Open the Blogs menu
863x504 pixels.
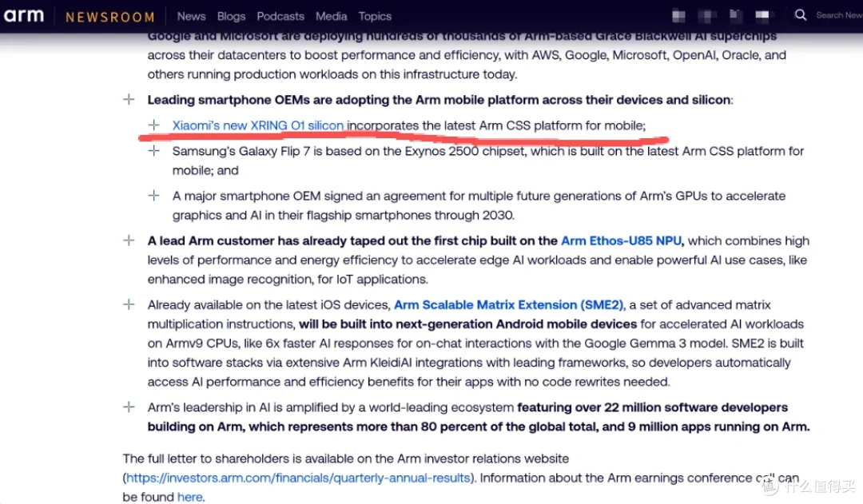click(231, 17)
